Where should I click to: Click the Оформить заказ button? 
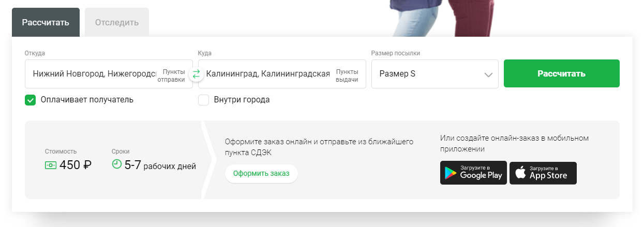(x=261, y=173)
